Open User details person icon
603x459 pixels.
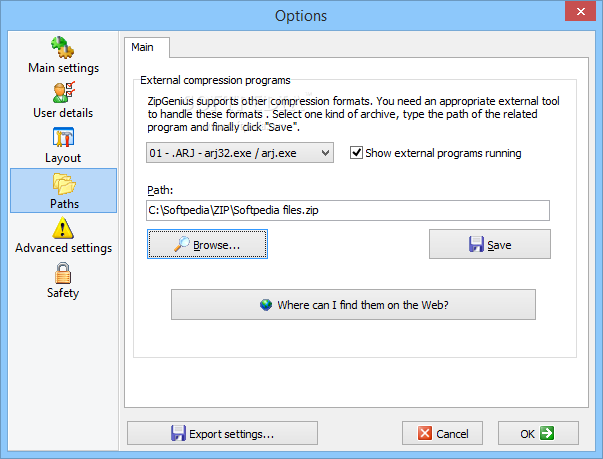pos(64,92)
